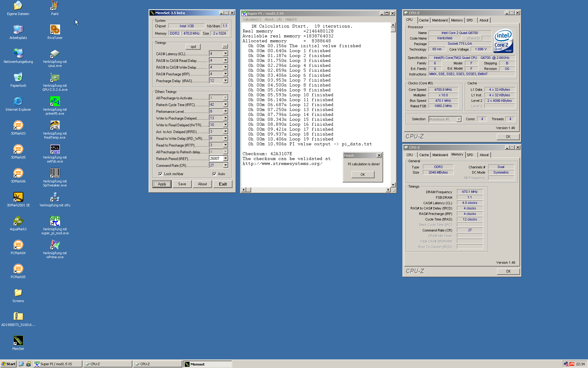The image size is (588, 368).
Task: Open the Papierkorb recycle bin icon
Action: point(18,78)
